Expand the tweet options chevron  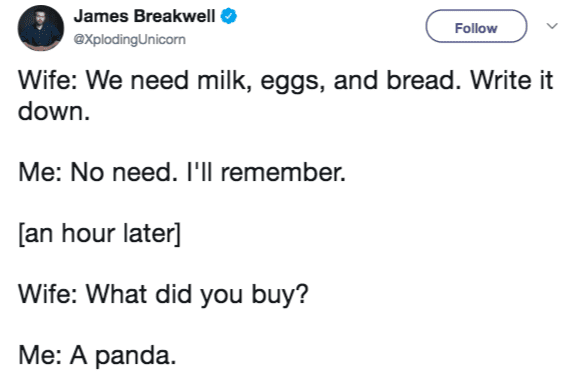click(552, 26)
